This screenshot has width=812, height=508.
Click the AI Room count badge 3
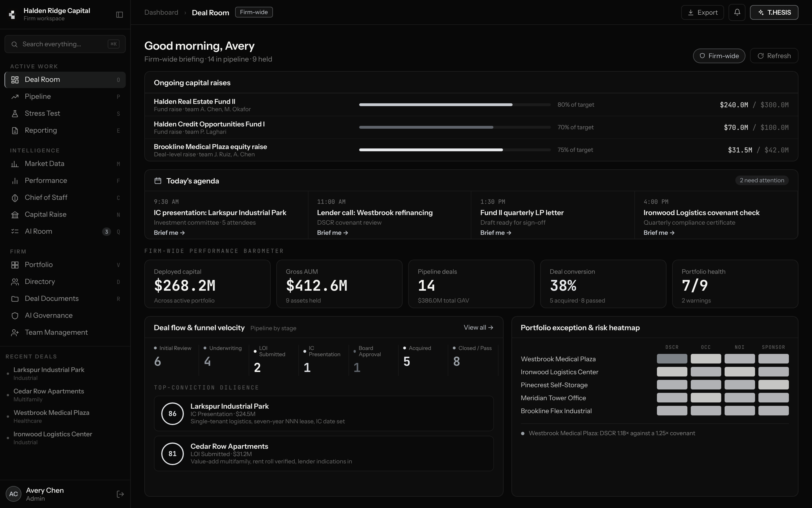pyautogui.click(x=106, y=232)
